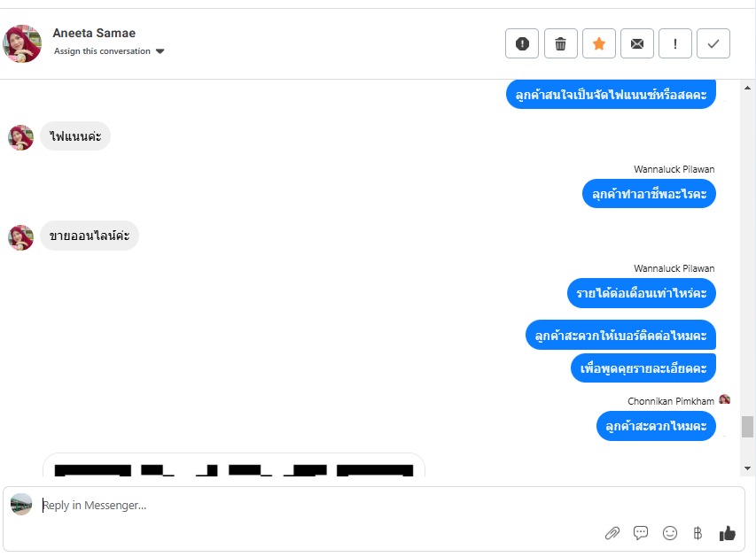Mark conversation done with checkmark
The width and height of the screenshot is (756, 557).
point(713,44)
